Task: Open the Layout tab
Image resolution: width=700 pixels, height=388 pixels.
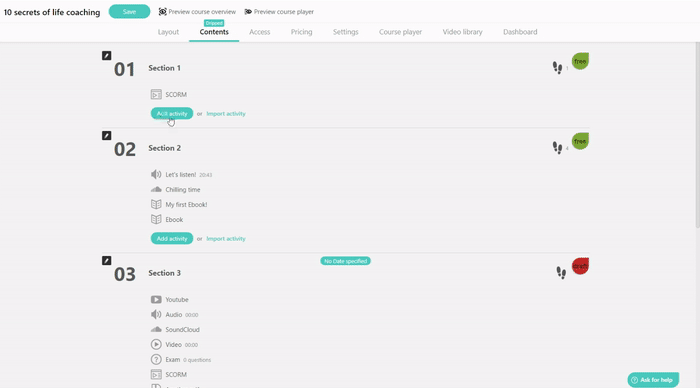Action: point(168,32)
